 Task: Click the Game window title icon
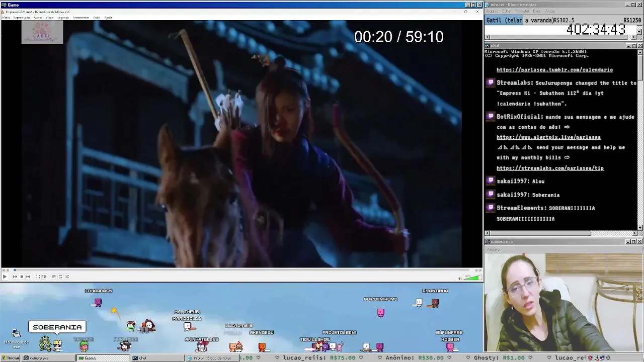(4, 5)
